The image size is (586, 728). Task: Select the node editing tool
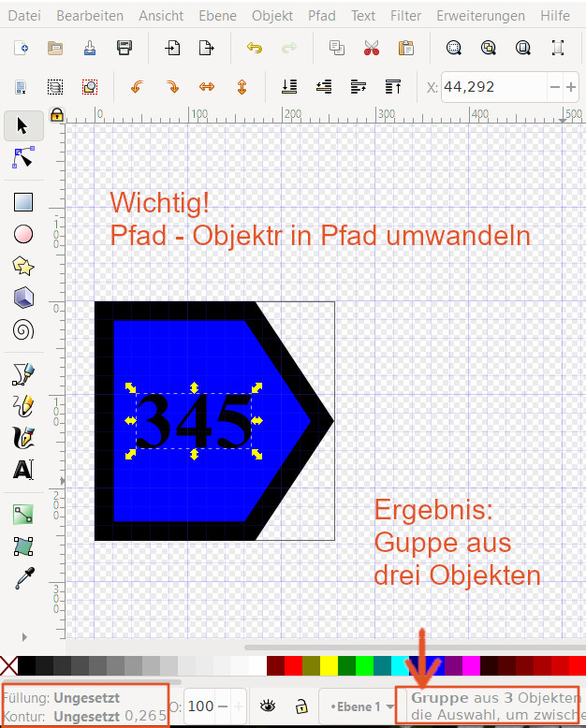[x=23, y=157]
